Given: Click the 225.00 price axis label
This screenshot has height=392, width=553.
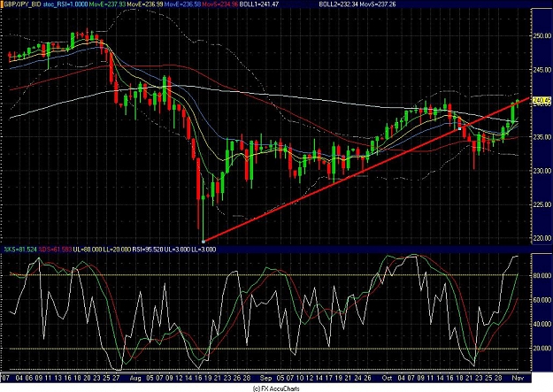Looking at the screenshot, I should point(542,204).
